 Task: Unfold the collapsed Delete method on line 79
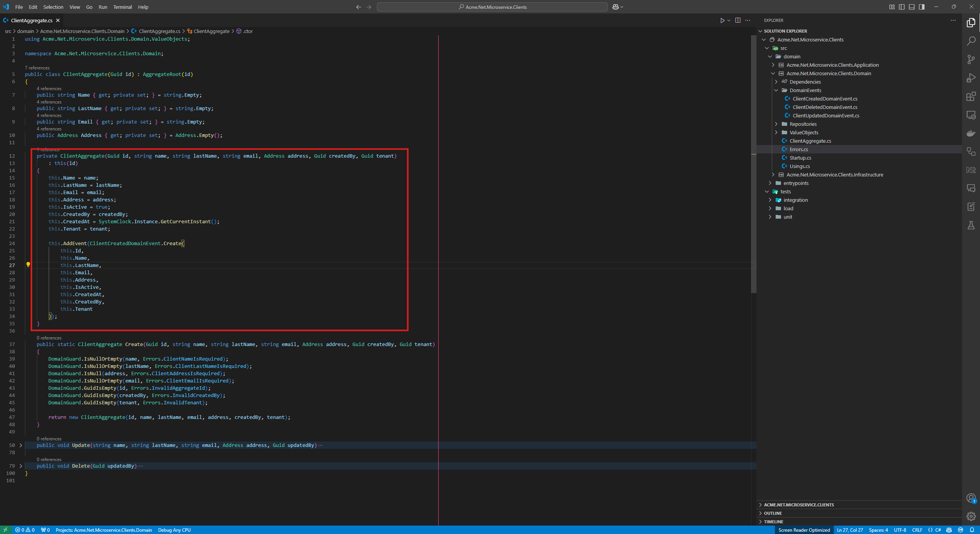pyautogui.click(x=21, y=466)
